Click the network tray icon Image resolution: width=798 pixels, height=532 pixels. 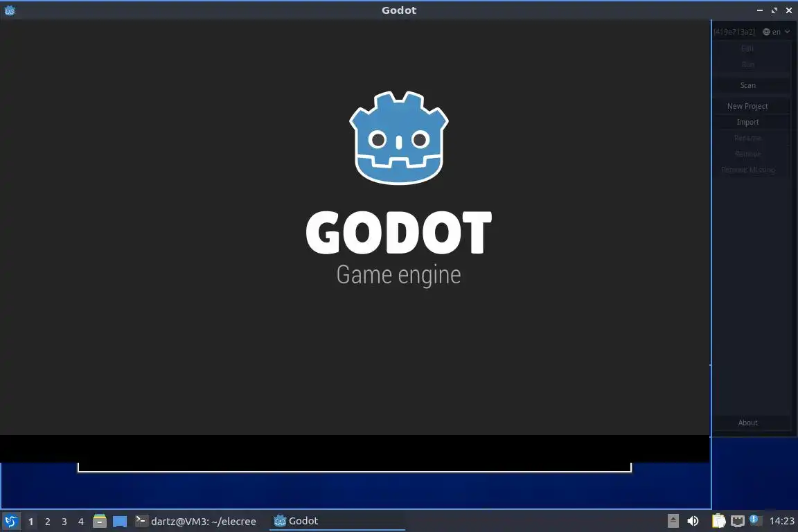[x=738, y=521]
